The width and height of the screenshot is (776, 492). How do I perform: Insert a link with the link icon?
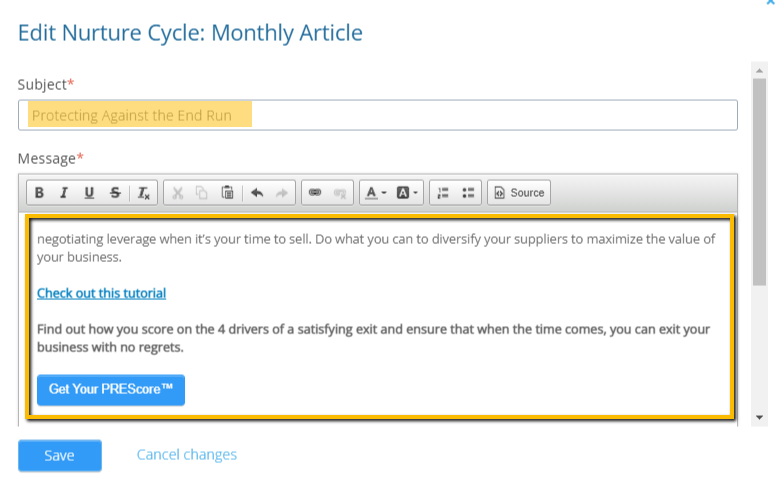click(x=315, y=193)
